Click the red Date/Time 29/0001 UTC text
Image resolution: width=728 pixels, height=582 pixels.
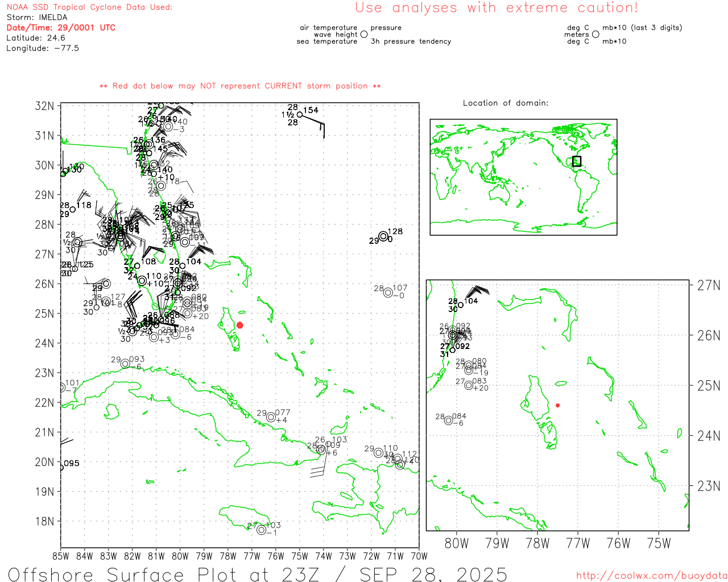61,27
